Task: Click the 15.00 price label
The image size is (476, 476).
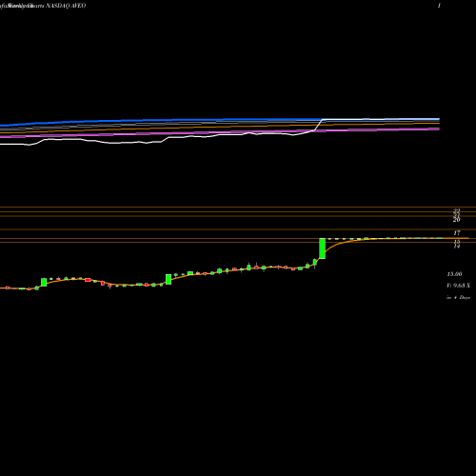Action: (x=454, y=274)
